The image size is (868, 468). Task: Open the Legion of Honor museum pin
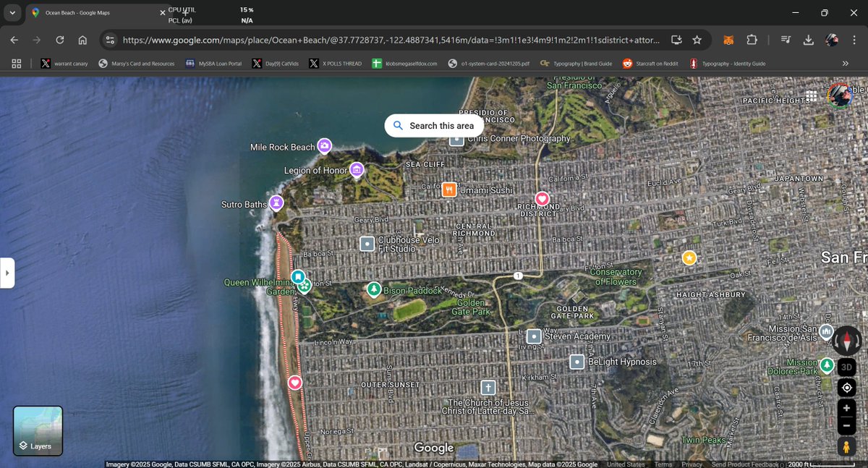coord(356,170)
